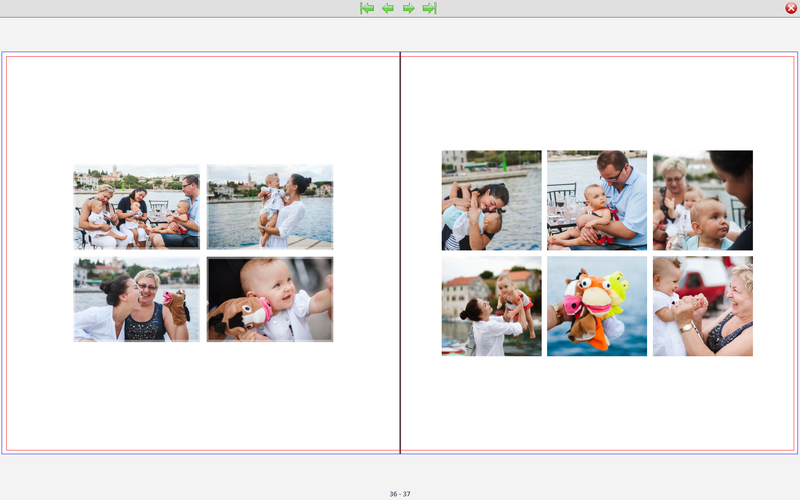Click the gray top toolbar strip background
This screenshot has height=500, width=800.
tap(200, 8)
